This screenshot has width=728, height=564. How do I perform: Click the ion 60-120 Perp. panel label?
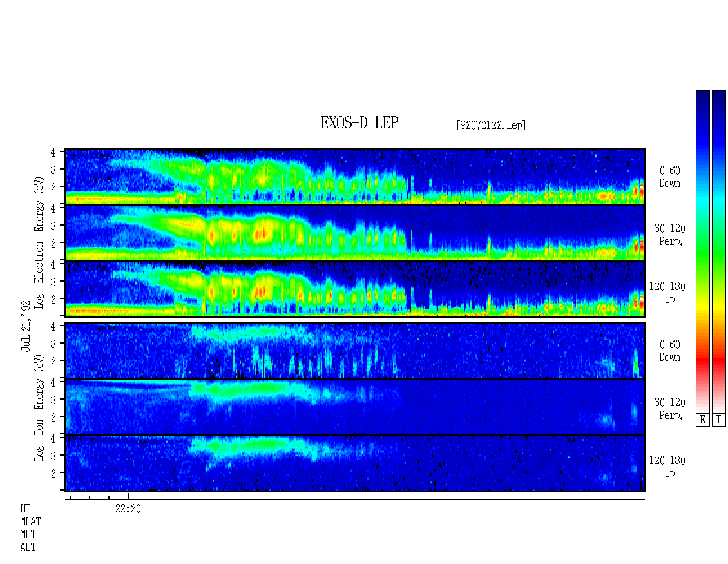coord(669,409)
